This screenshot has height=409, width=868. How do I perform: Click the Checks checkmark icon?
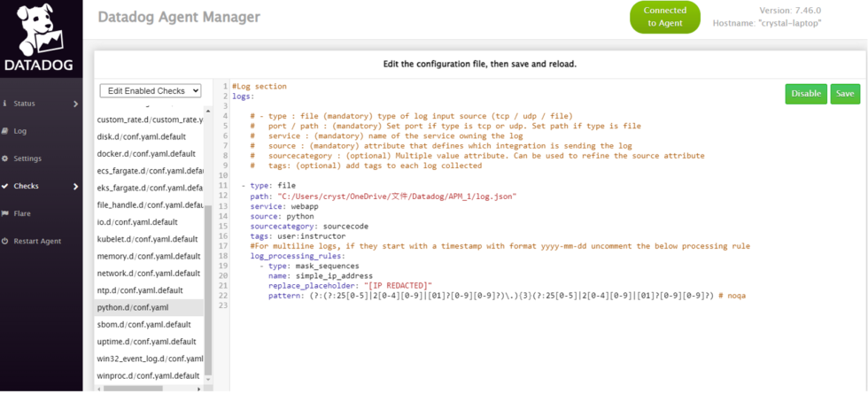point(5,187)
